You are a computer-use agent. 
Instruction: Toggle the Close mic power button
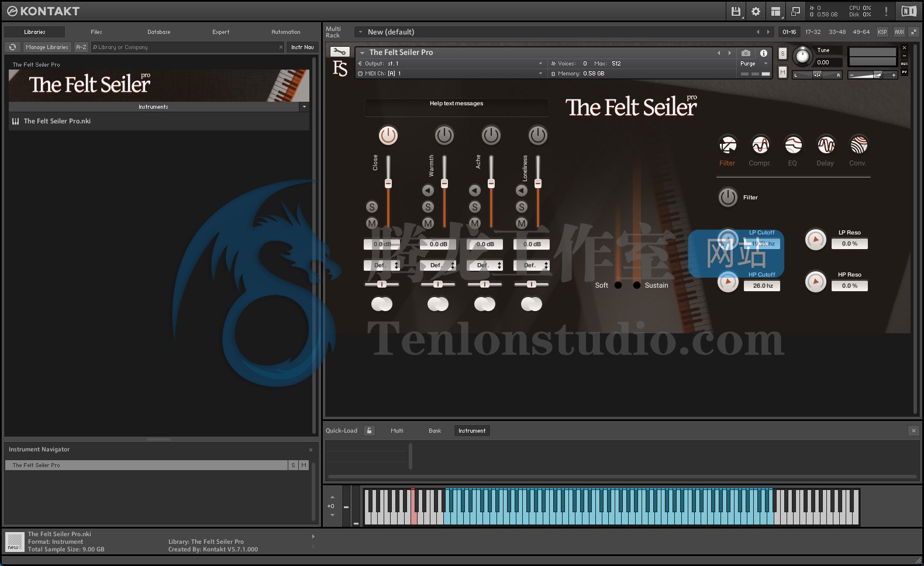click(x=388, y=136)
